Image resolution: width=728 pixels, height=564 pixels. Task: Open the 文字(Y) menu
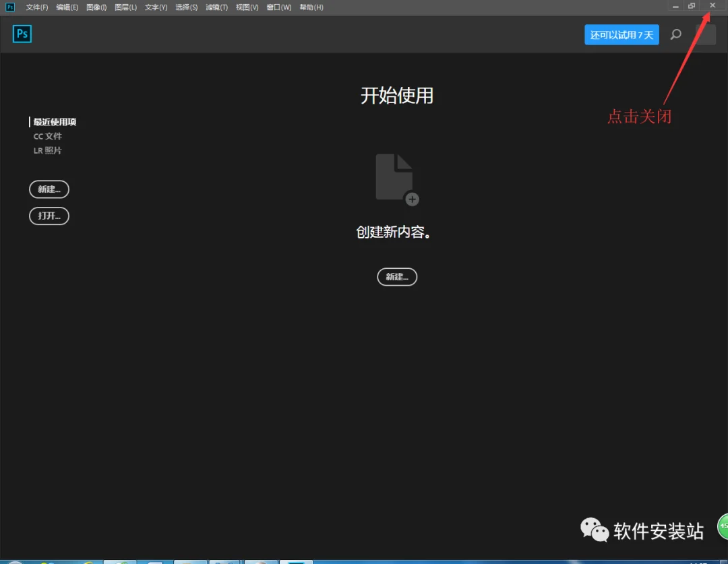pyautogui.click(x=156, y=7)
